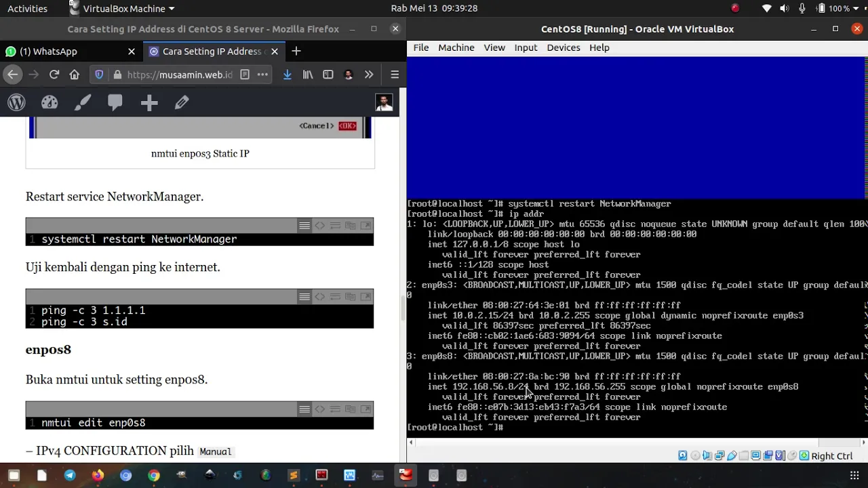Screen dimensions: 868x488
Task: Open WordPress user avatar in admin bar
Action: pos(384,102)
